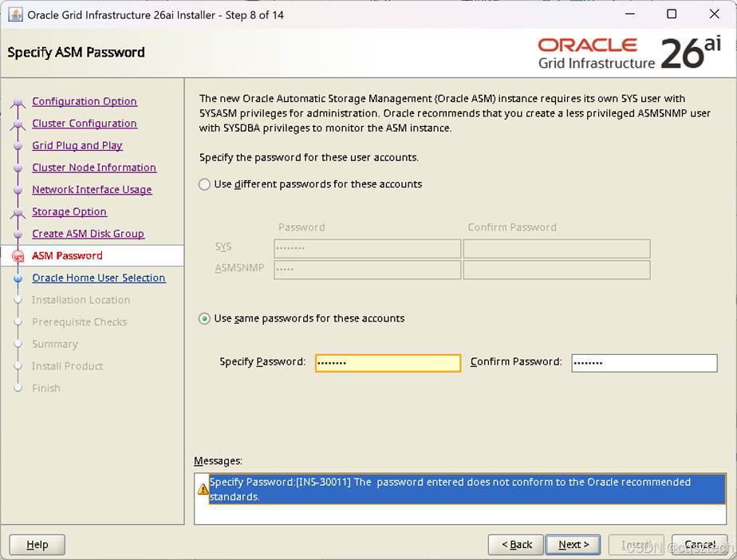Image resolution: width=737 pixels, height=560 pixels.
Task: Open Create ASM Disk Group step
Action: coord(89,235)
